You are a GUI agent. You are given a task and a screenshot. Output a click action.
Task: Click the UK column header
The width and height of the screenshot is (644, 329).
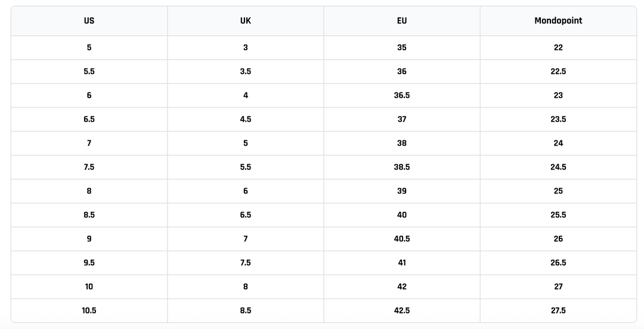click(245, 21)
